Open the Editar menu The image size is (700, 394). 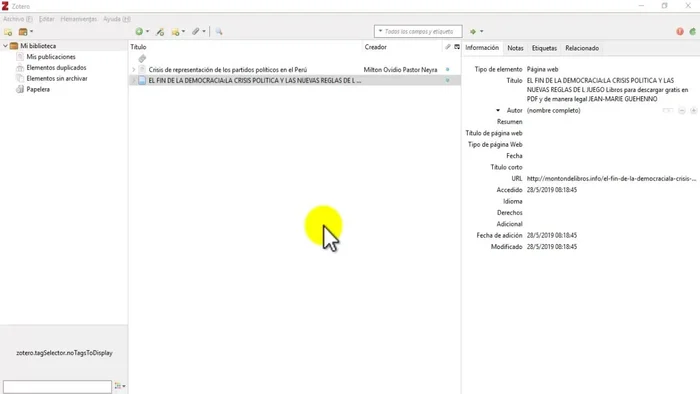coord(46,19)
